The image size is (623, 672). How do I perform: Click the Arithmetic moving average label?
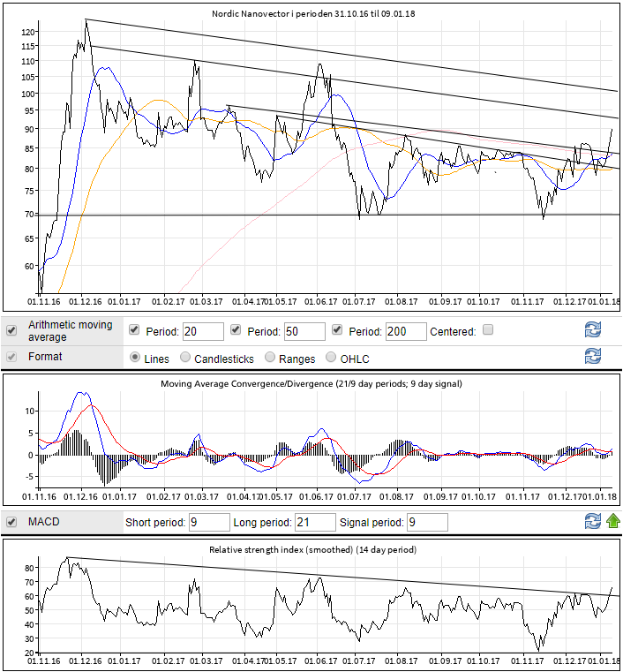tap(71, 331)
